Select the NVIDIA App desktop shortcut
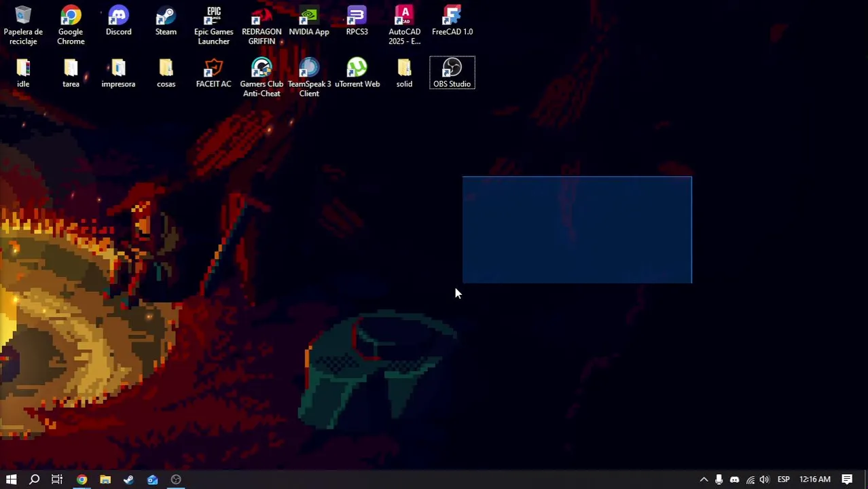868x489 pixels. [309, 21]
